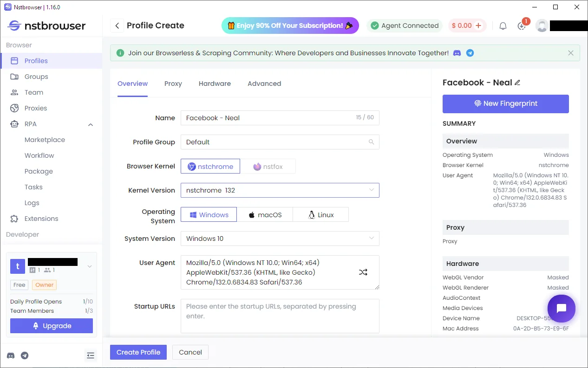This screenshot has width=588, height=368.
Task: Open Package in the sidebar
Action: tap(39, 171)
